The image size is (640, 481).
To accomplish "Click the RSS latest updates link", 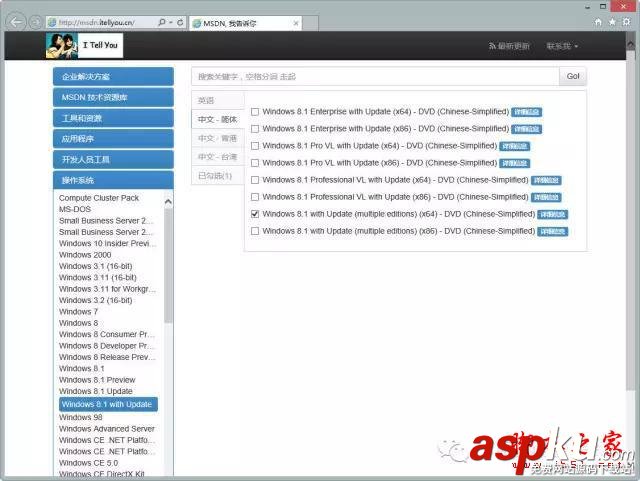I will coord(509,46).
